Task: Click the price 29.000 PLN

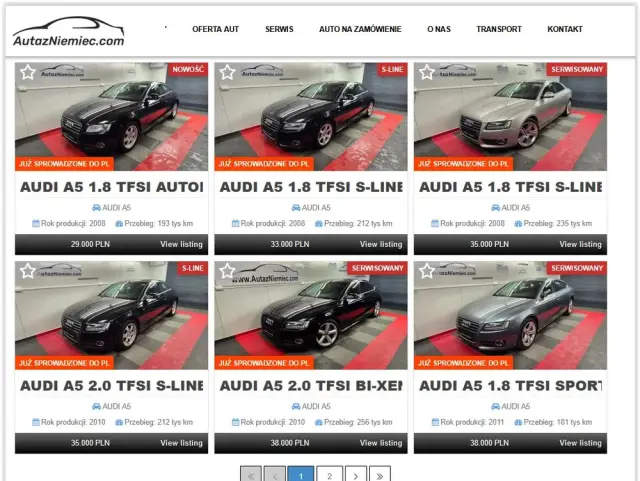Action: pos(90,244)
